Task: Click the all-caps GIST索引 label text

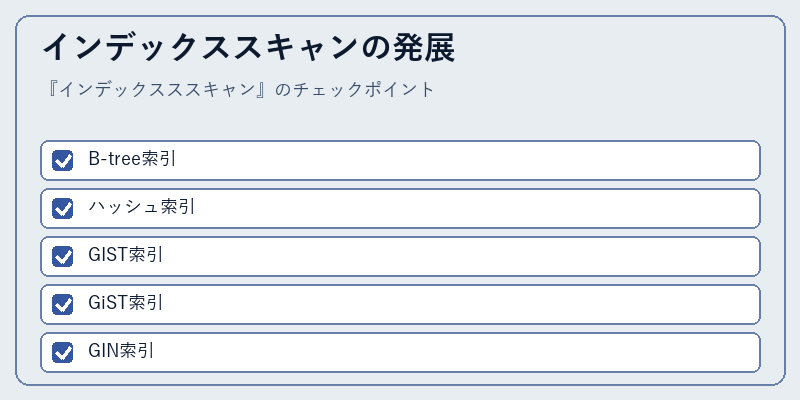Action: [126, 255]
